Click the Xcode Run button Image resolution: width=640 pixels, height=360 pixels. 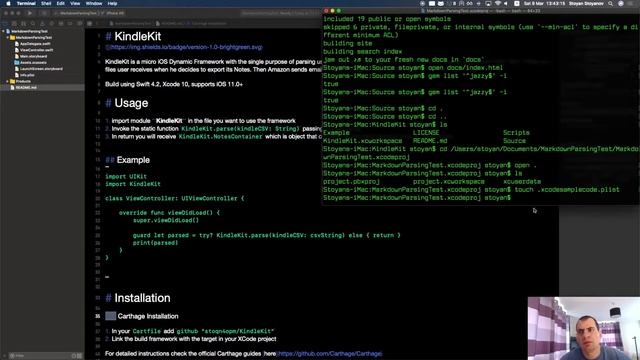(30, 13)
